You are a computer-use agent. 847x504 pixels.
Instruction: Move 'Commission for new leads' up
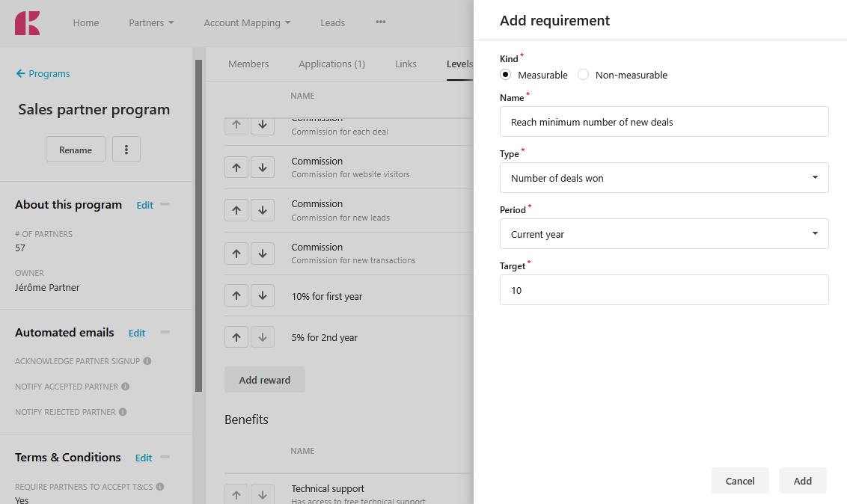(236, 210)
